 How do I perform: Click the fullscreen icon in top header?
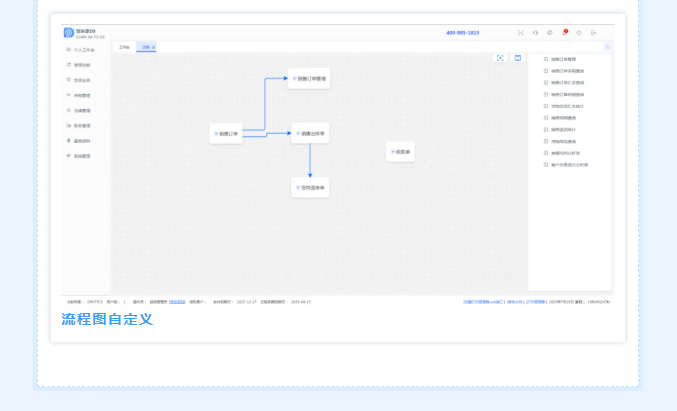[x=520, y=33]
